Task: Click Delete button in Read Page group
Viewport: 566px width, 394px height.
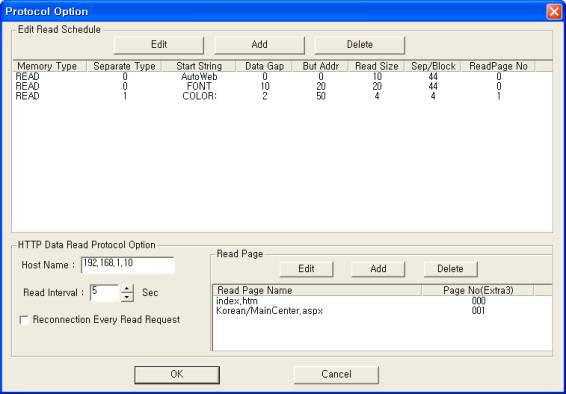Action: click(x=450, y=269)
